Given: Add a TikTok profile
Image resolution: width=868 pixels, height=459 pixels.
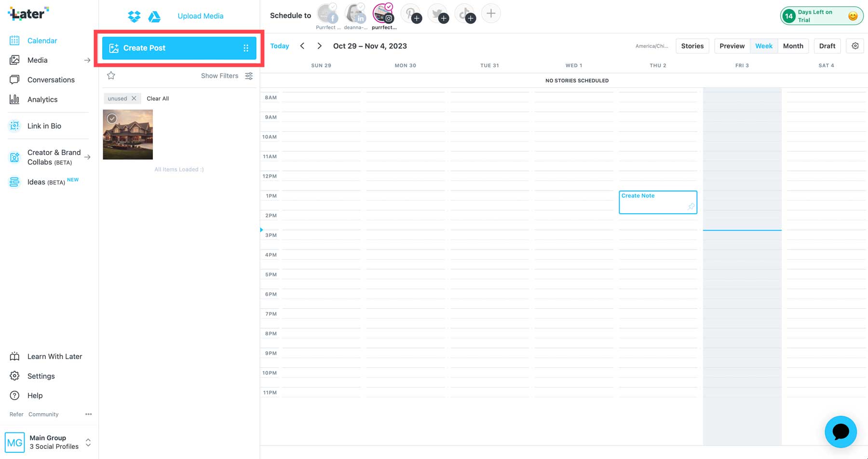Looking at the screenshot, I should 465,14.
